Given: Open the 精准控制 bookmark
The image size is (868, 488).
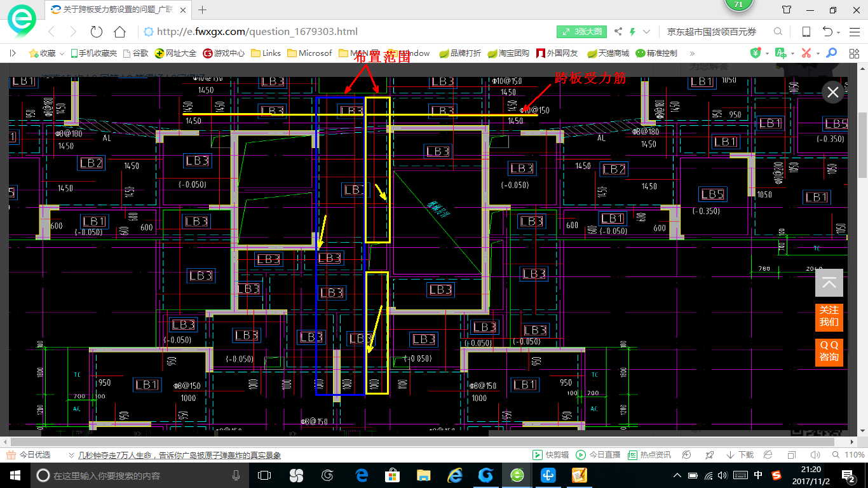Looking at the screenshot, I should click(656, 53).
